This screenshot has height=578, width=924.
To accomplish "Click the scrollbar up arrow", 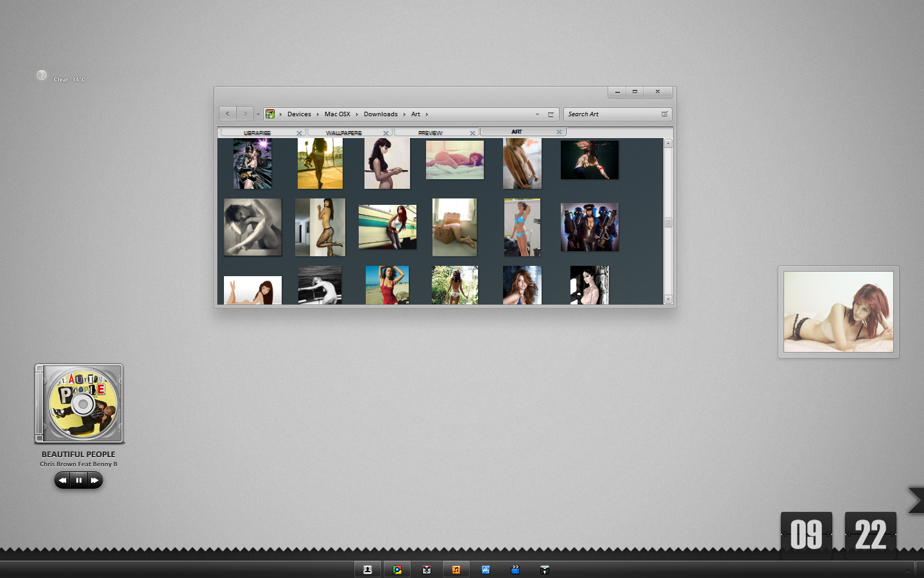I will [668, 143].
